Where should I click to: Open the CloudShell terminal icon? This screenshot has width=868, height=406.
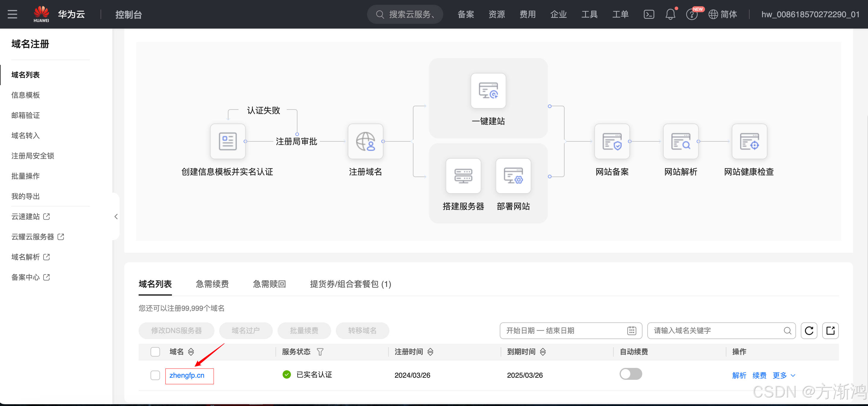pos(649,14)
